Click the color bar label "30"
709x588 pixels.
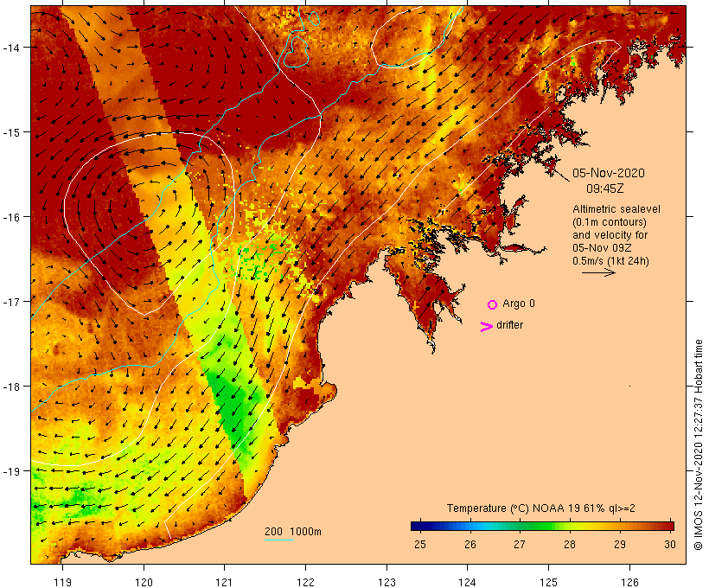pyautogui.click(x=670, y=544)
